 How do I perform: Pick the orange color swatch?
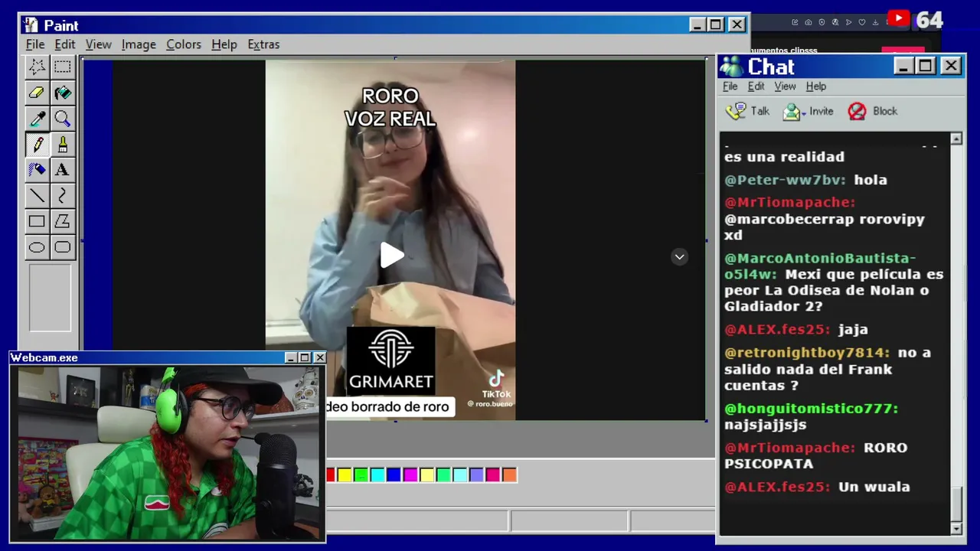click(x=509, y=475)
